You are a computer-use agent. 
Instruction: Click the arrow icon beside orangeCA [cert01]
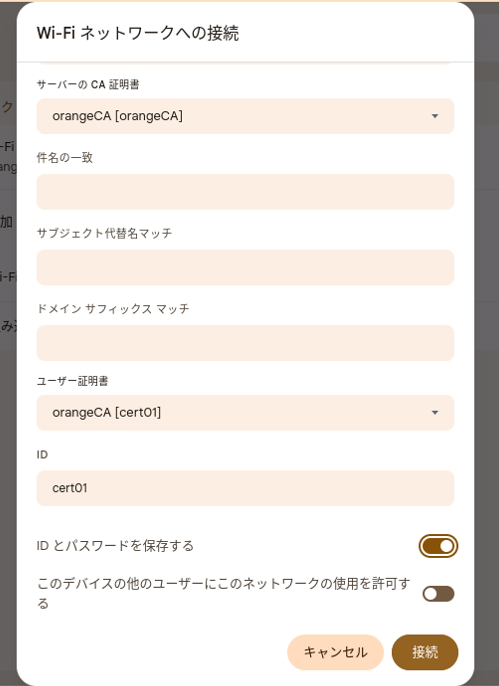point(435,413)
